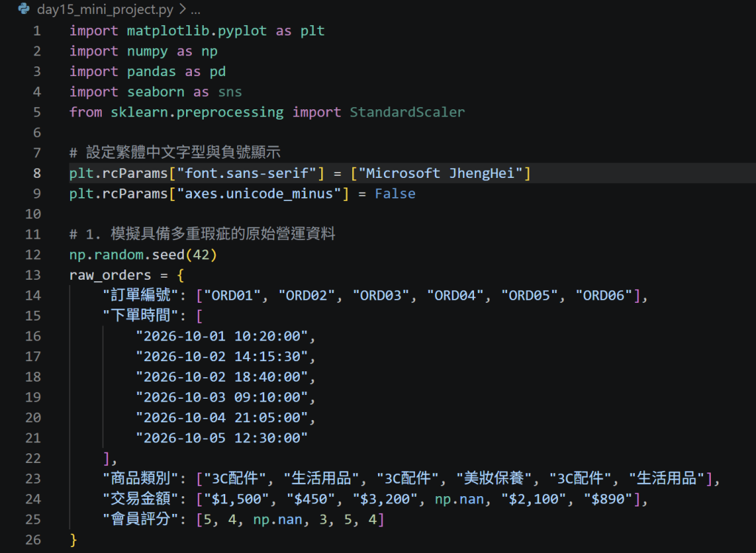756x553 pixels.
Task: Click the "2026-10-02 14:15:30" timestamp
Action: click(221, 357)
